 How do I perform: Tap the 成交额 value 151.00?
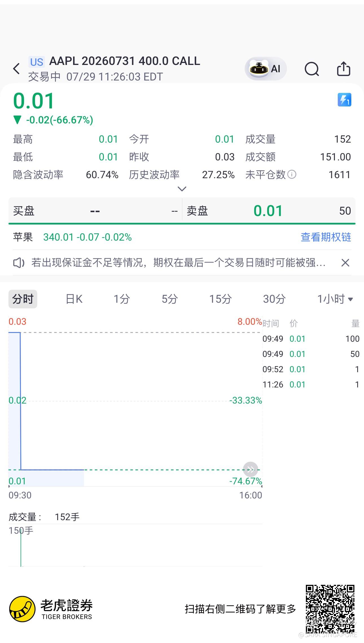point(336,157)
